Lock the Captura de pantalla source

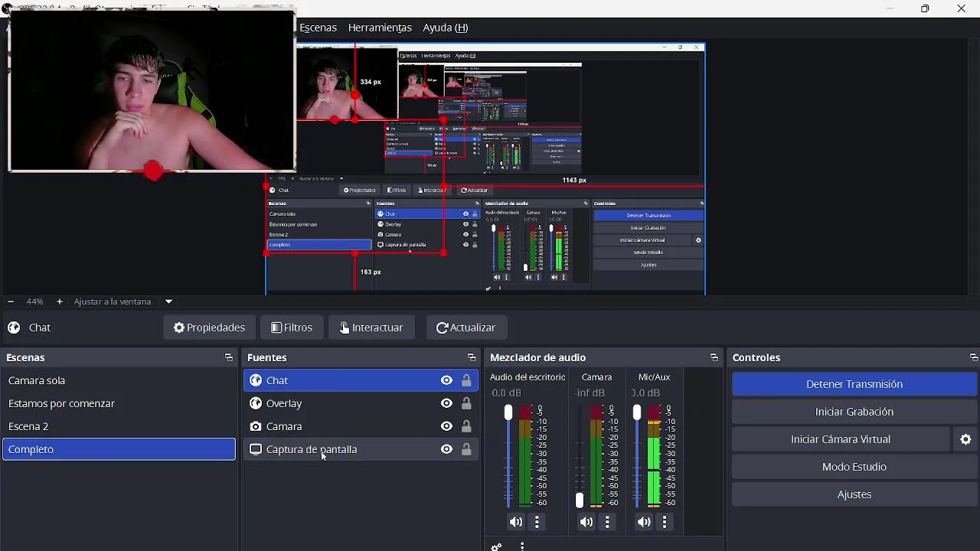pos(466,449)
